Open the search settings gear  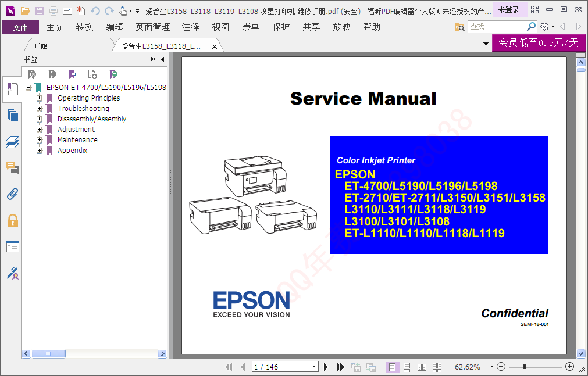coord(544,27)
